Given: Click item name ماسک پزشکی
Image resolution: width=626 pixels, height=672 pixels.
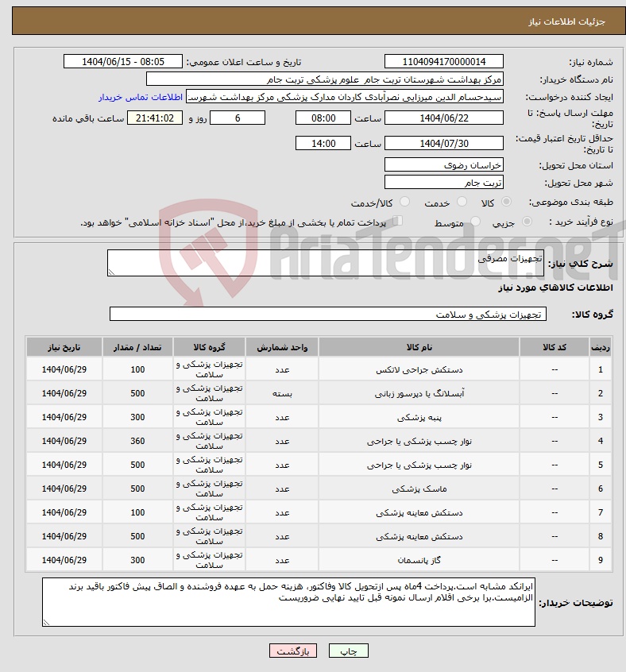Looking at the screenshot, I should [x=419, y=489].
